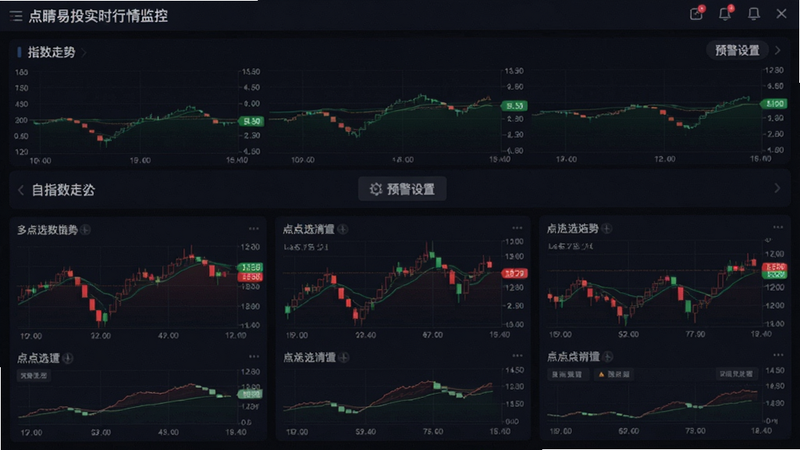Toggle the small tag under 点点选谴 title
Image resolution: width=800 pixels, height=450 pixels.
(x=34, y=376)
